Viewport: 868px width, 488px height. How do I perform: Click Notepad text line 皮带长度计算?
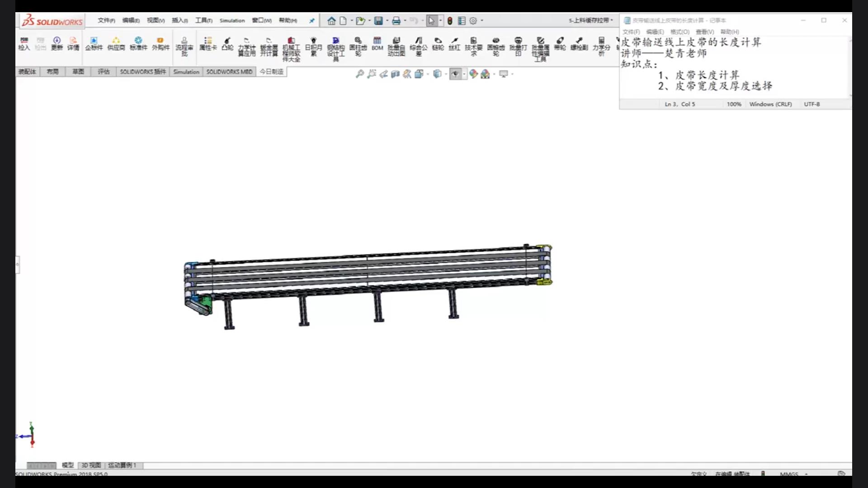point(708,75)
